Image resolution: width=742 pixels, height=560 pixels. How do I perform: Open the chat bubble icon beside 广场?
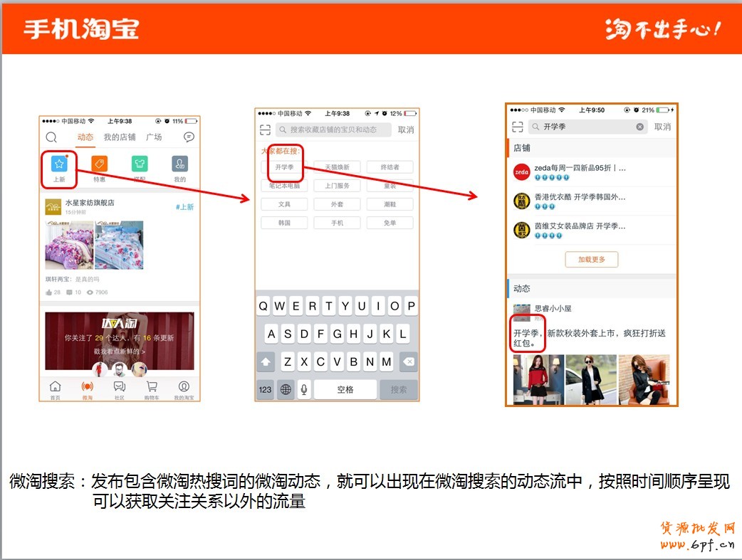[x=189, y=137]
